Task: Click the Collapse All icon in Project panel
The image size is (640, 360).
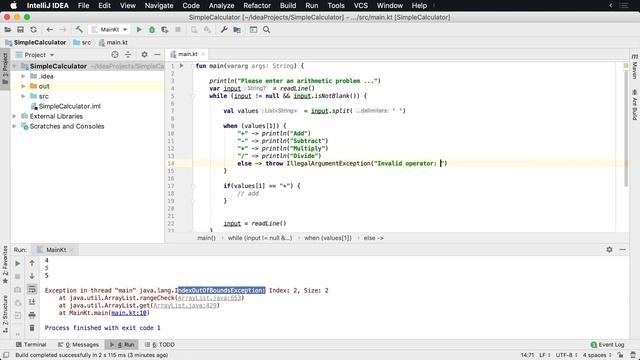Action: coord(128,54)
